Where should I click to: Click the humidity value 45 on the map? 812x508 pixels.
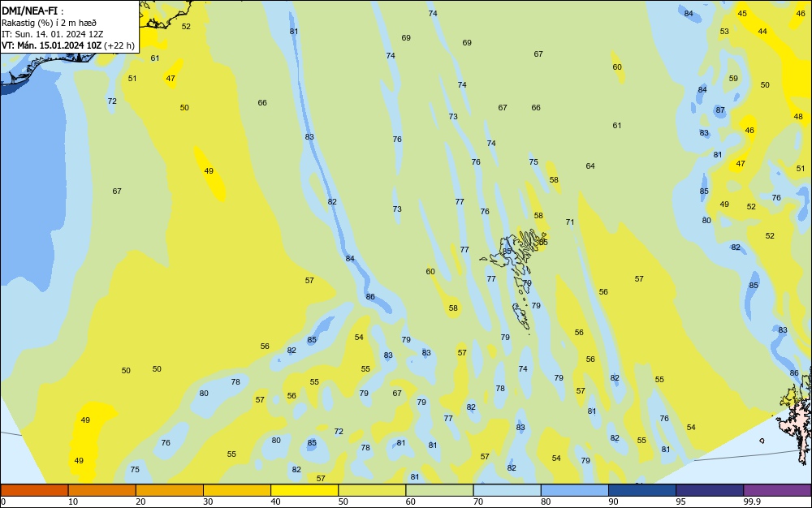point(742,14)
